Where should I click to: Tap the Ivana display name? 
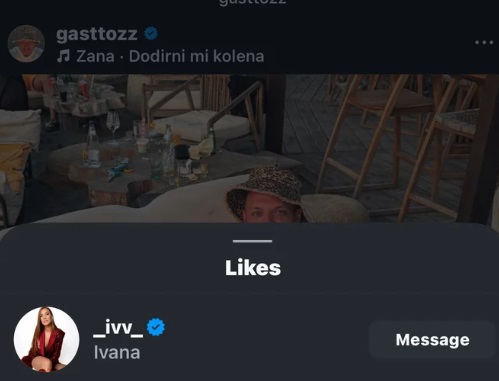click(117, 353)
